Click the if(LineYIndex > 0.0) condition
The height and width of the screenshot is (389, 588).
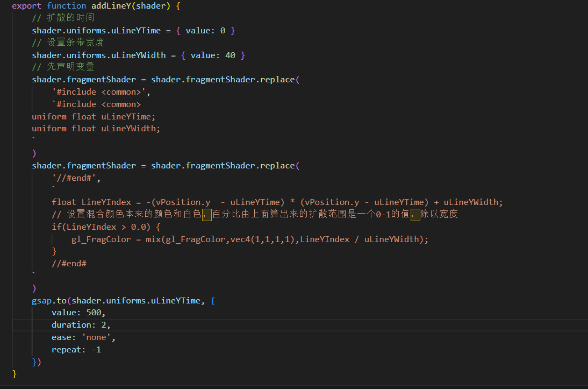click(106, 227)
